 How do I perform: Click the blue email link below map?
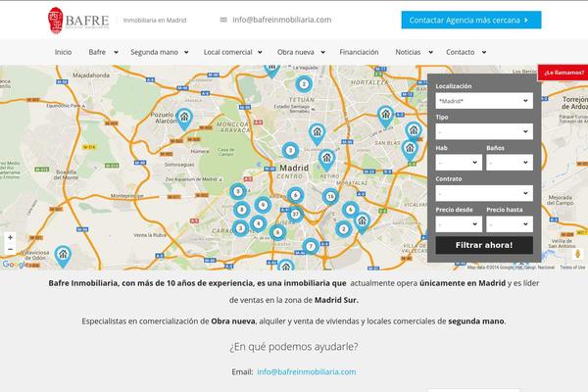click(307, 371)
